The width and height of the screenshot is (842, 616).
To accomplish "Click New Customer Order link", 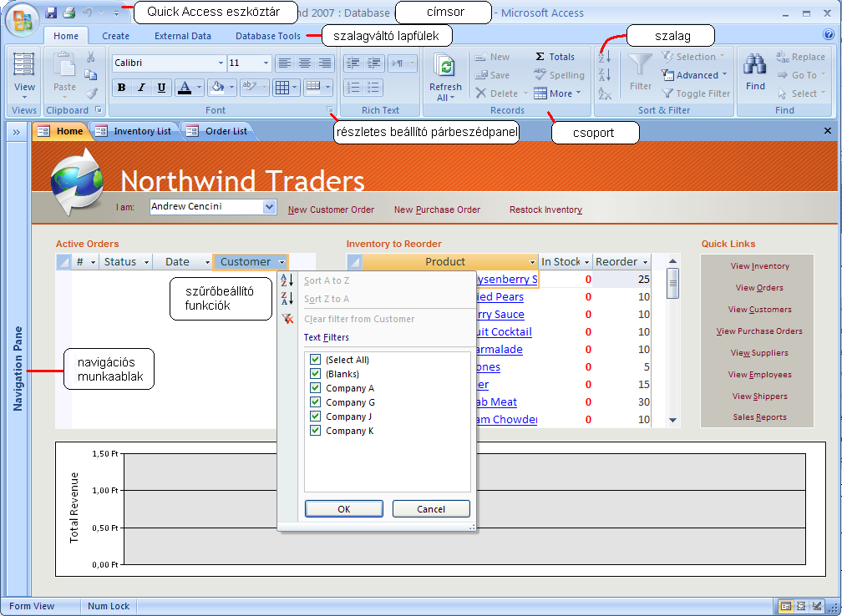I will click(x=331, y=210).
